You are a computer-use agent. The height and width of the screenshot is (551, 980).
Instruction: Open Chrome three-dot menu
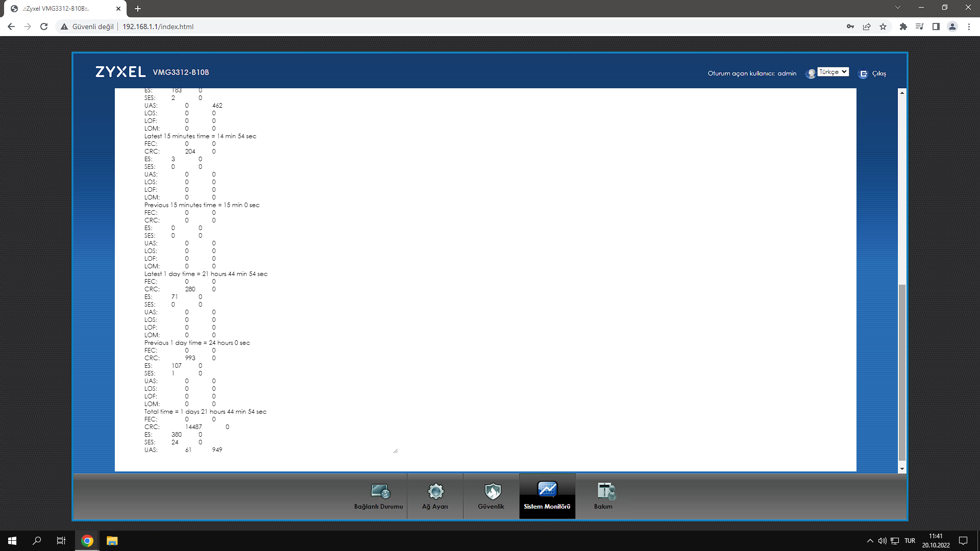[x=969, y=27]
